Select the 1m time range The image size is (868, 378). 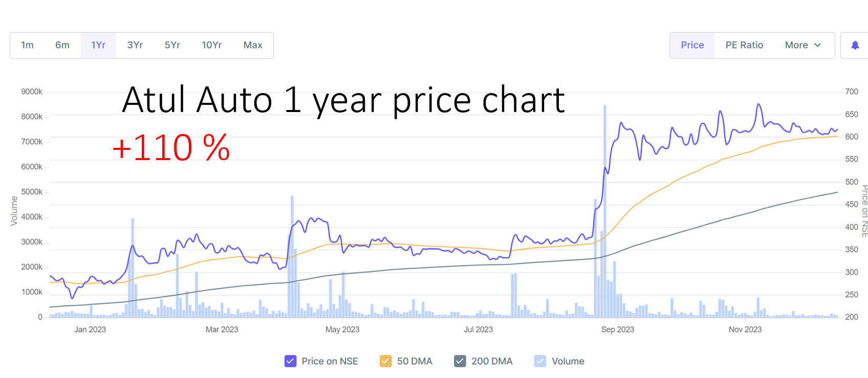point(27,45)
